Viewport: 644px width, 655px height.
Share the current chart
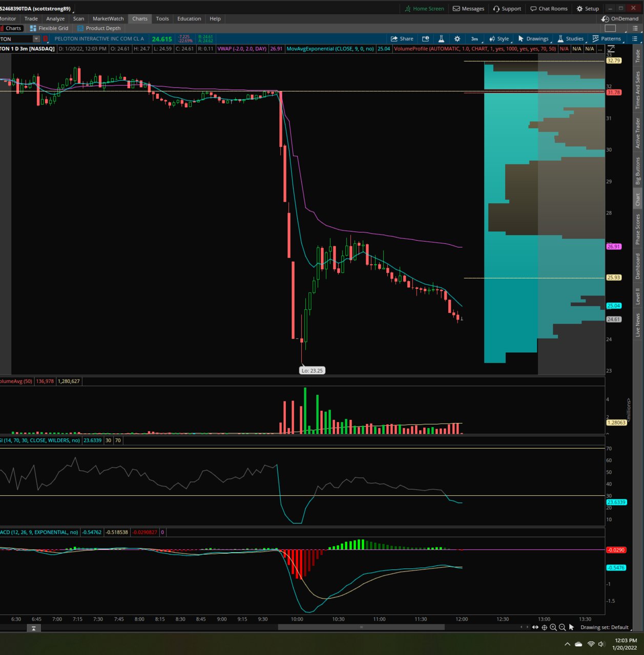coord(402,39)
